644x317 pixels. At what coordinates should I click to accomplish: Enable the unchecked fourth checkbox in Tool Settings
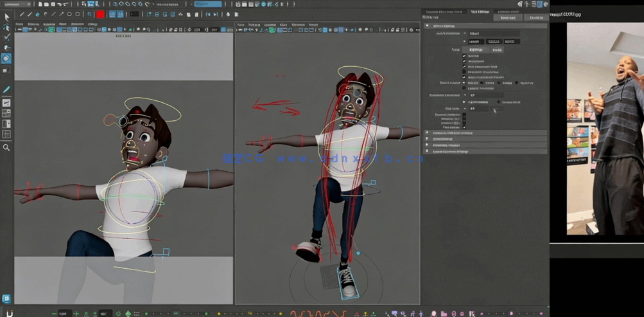464,72
